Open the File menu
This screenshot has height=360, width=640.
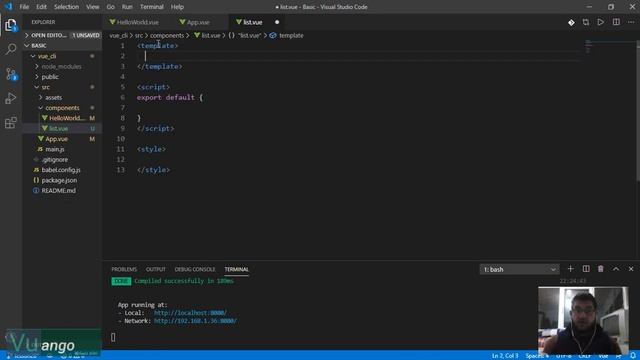[x=24, y=7]
